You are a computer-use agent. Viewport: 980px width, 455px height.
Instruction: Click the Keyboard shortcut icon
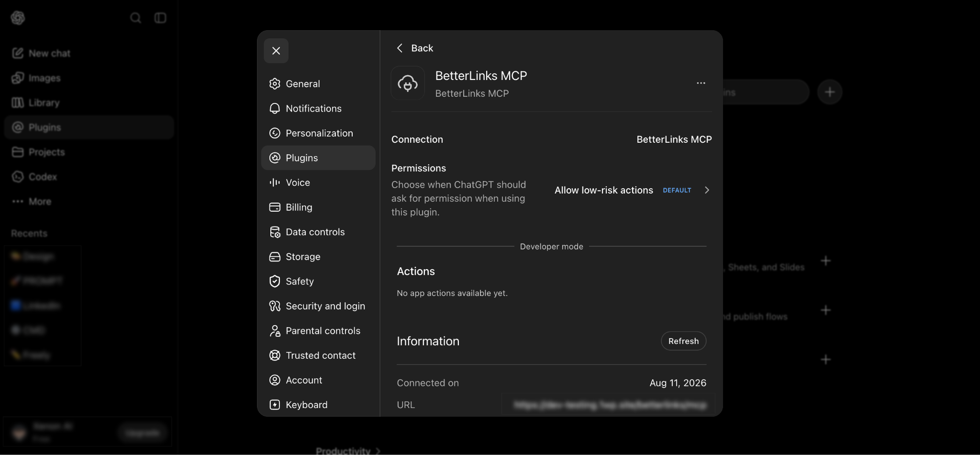(275, 405)
